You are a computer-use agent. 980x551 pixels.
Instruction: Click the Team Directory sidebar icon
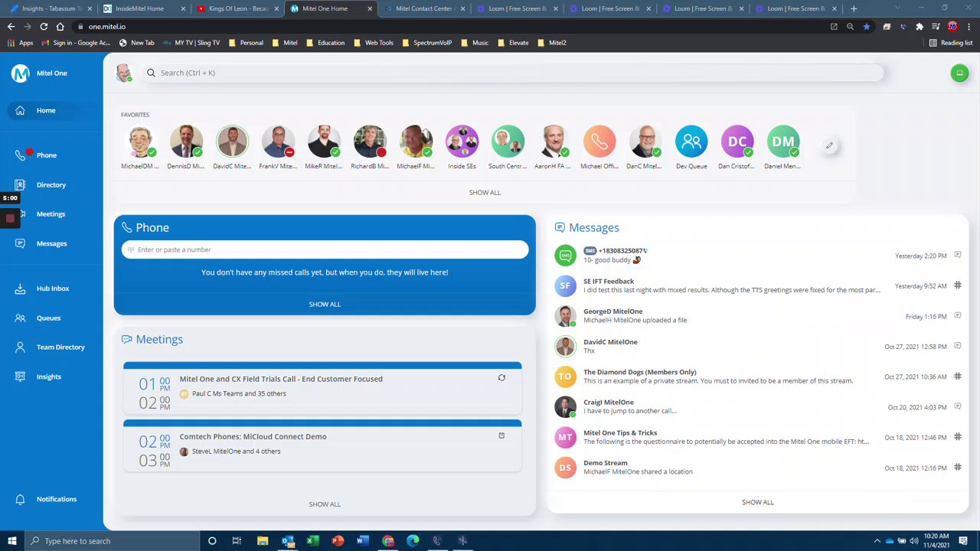coord(20,347)
